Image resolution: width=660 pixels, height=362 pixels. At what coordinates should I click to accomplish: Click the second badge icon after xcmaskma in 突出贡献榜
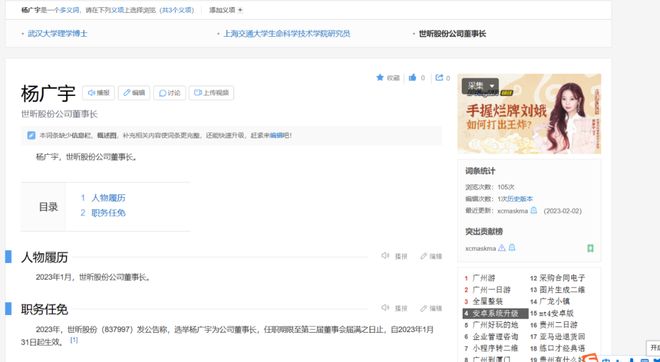(x=512, y=248)
